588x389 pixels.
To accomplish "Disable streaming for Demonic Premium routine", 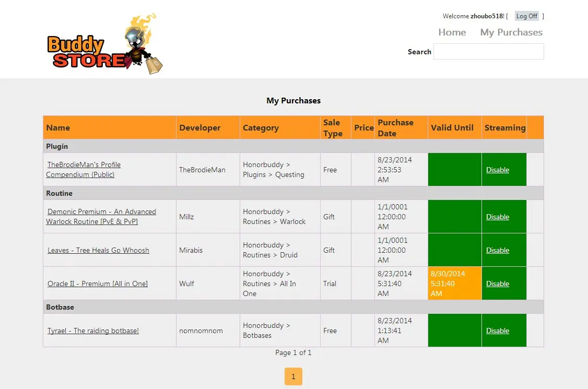I will (x=497, y=217).
